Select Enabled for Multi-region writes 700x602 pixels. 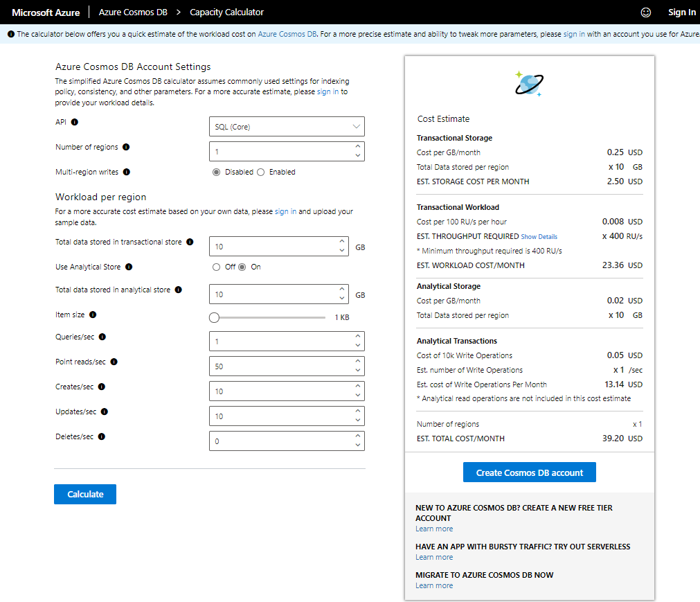[261, 172]
